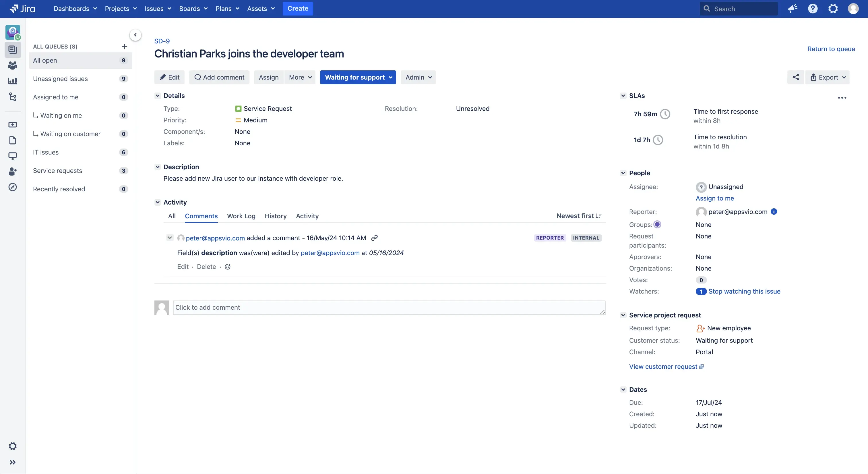Click the comment input field
The width and height of the screenshot is (868, 474).
pos(388,307)
